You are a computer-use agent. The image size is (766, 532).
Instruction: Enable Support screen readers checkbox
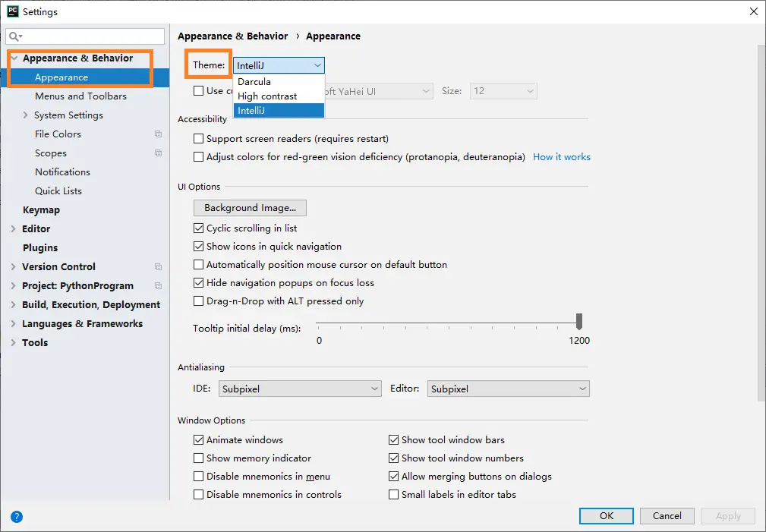tap(198, 139)
